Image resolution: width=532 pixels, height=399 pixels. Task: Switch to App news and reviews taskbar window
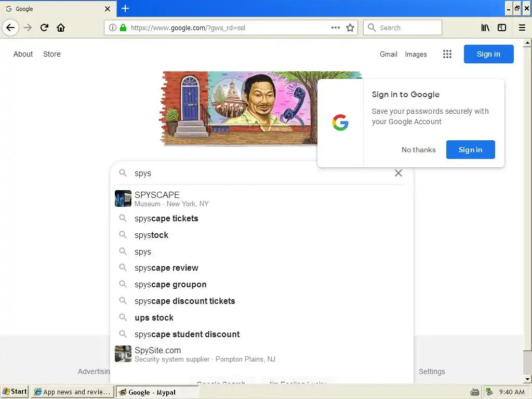click(x=73, y=392)
